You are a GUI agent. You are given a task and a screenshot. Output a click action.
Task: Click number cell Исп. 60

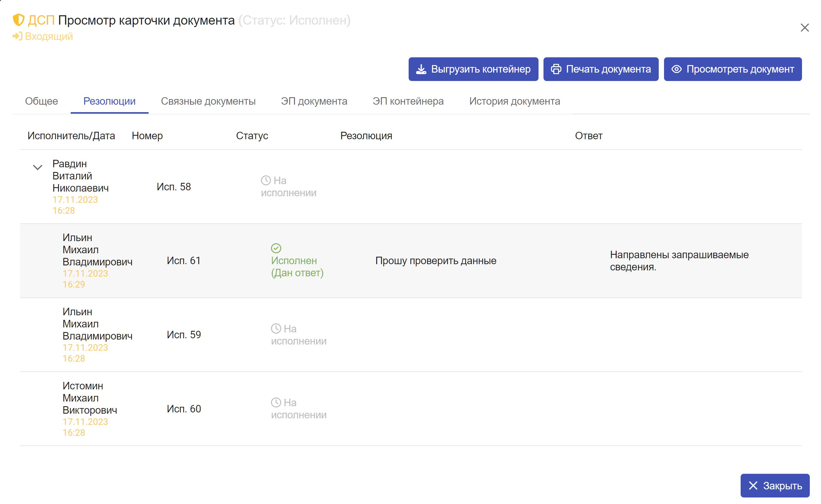(184, 409)
